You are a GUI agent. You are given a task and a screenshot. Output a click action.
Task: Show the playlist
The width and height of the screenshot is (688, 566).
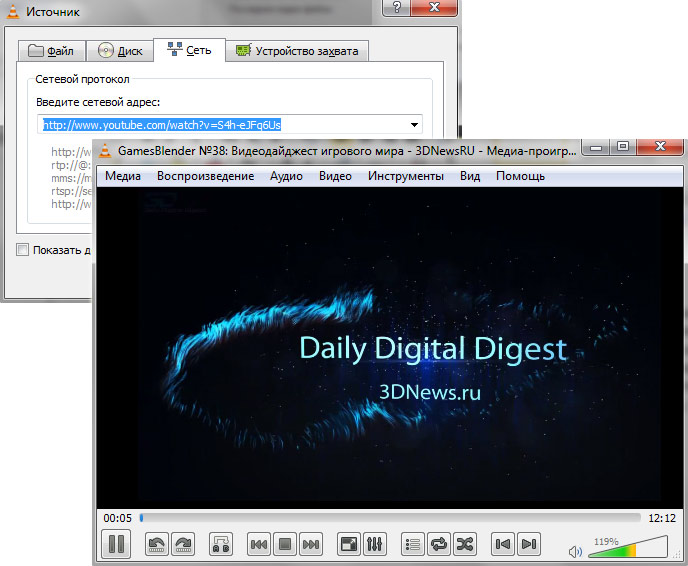pyautogui.click(x=413, y=544)
